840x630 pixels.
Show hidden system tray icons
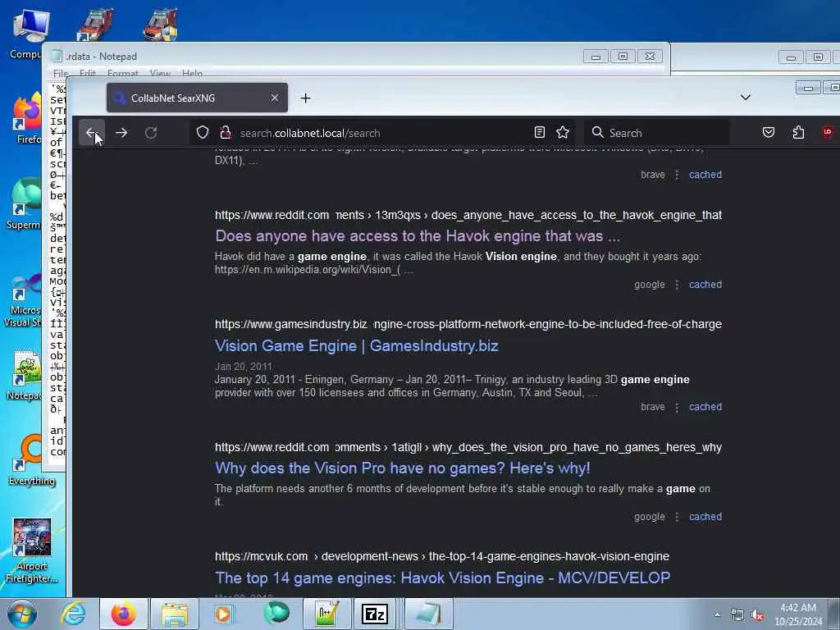[x=717, y=615]
